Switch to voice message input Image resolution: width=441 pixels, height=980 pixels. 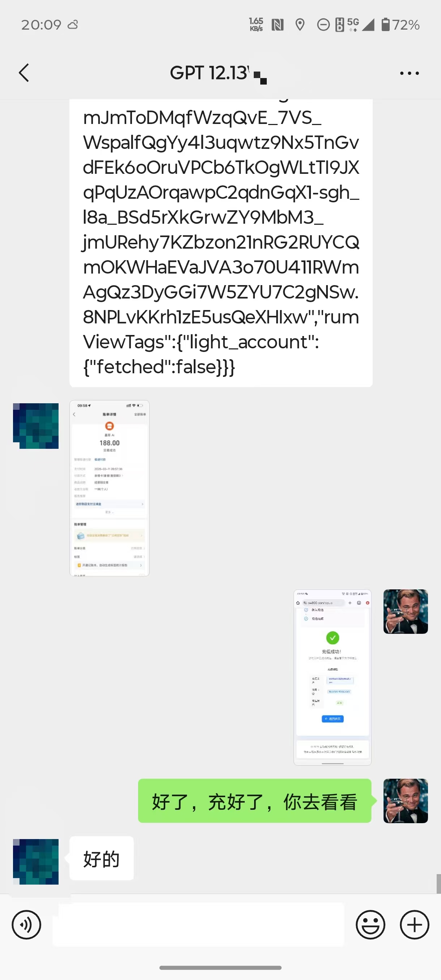click(x=26, y=924)
